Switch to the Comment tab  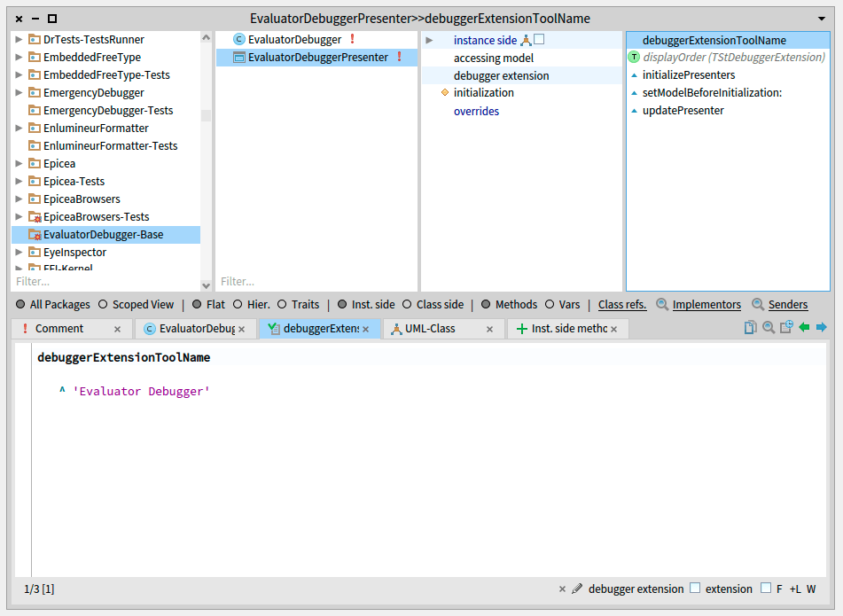(59, 329)
